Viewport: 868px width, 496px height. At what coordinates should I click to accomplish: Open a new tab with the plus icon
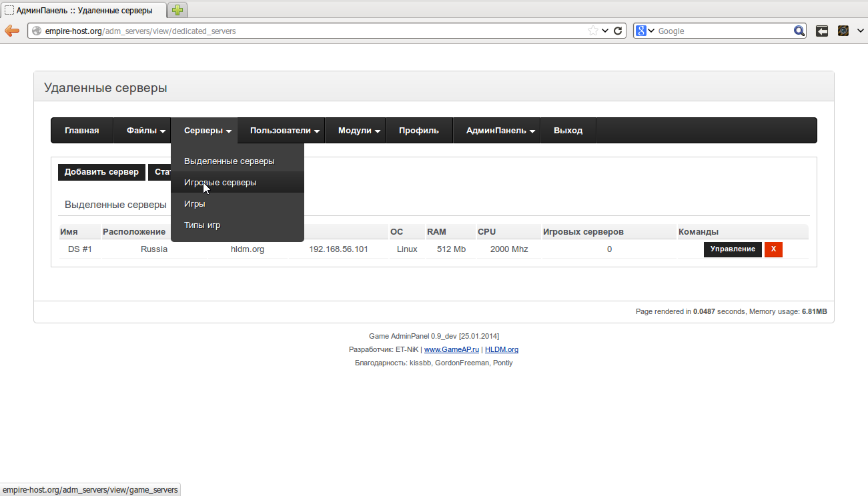coord(177,10)
